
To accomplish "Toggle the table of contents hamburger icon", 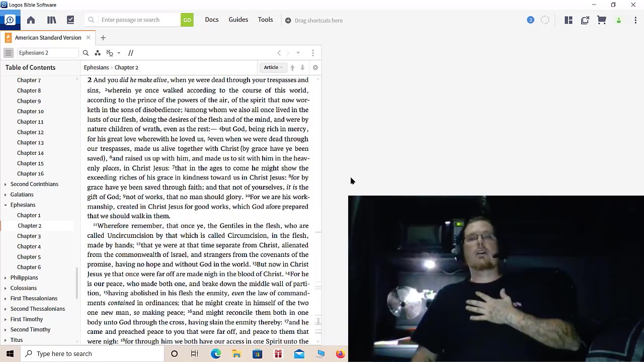I will [x=9, y=53].
